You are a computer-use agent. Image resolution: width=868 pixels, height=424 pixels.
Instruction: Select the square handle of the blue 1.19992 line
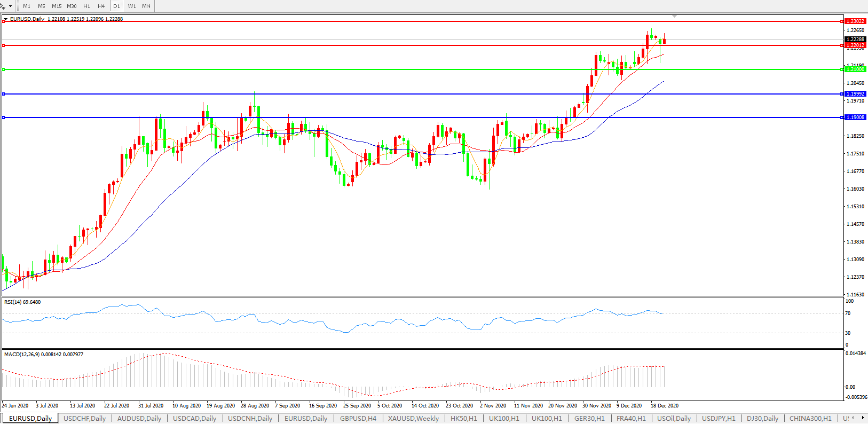[x=4, y=94]
